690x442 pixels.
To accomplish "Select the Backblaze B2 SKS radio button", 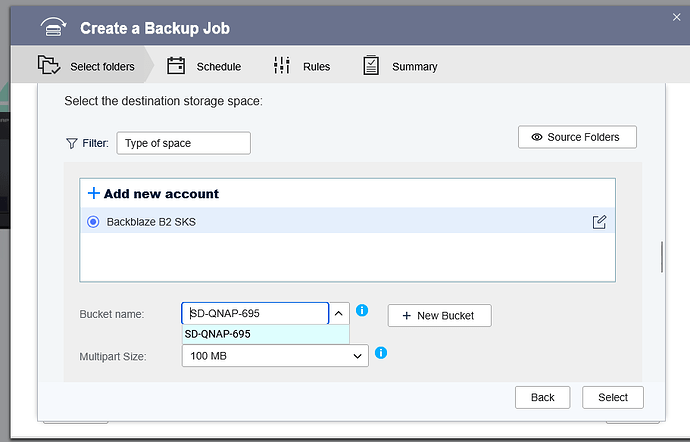I will (x=93, y=222).
